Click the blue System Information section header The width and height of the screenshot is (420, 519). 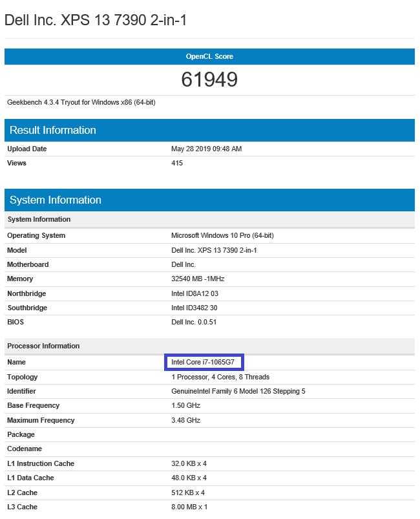pyautogui.click(x=56, y=200)
